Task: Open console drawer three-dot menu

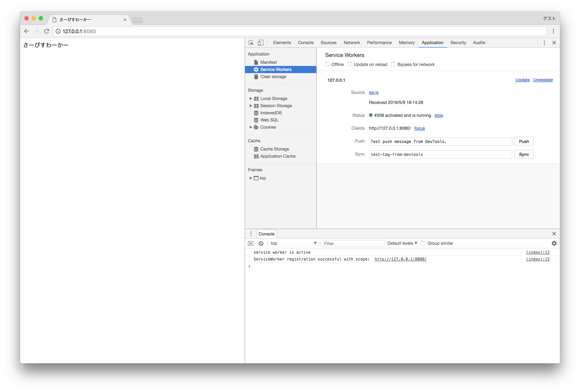Action: [251, 234]
